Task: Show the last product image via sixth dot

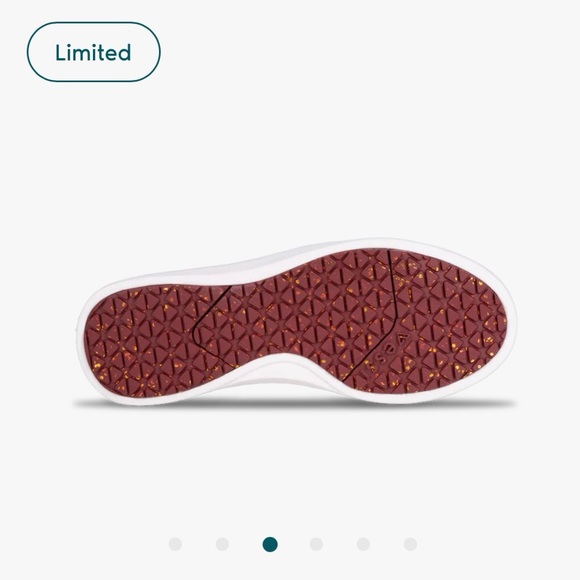Action: click(410, 544)
